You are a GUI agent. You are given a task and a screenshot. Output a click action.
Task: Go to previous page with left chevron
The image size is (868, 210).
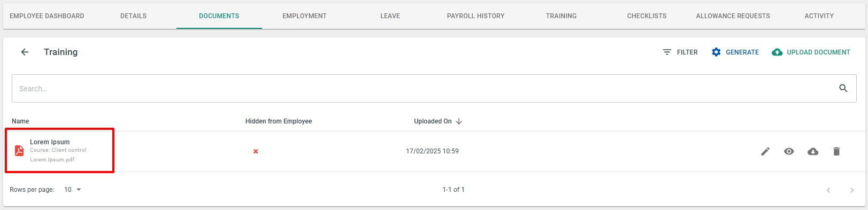(x=828, y=190)
